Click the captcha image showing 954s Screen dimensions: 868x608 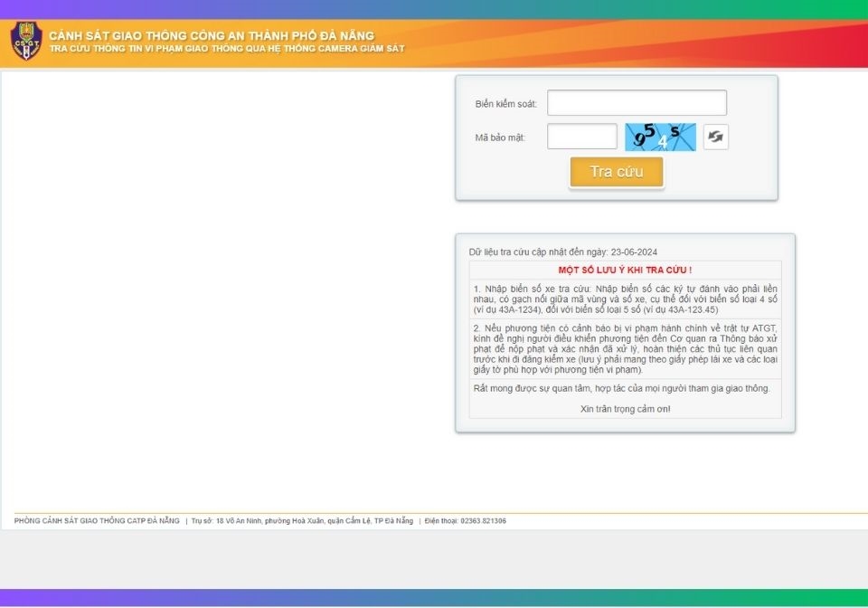660,137
